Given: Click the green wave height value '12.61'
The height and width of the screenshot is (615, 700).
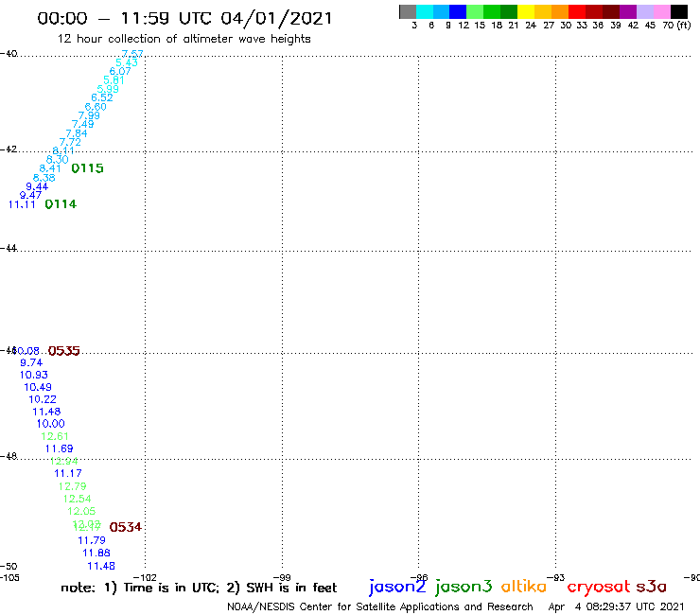Looking at the screenshot, I should coord(55,436).
